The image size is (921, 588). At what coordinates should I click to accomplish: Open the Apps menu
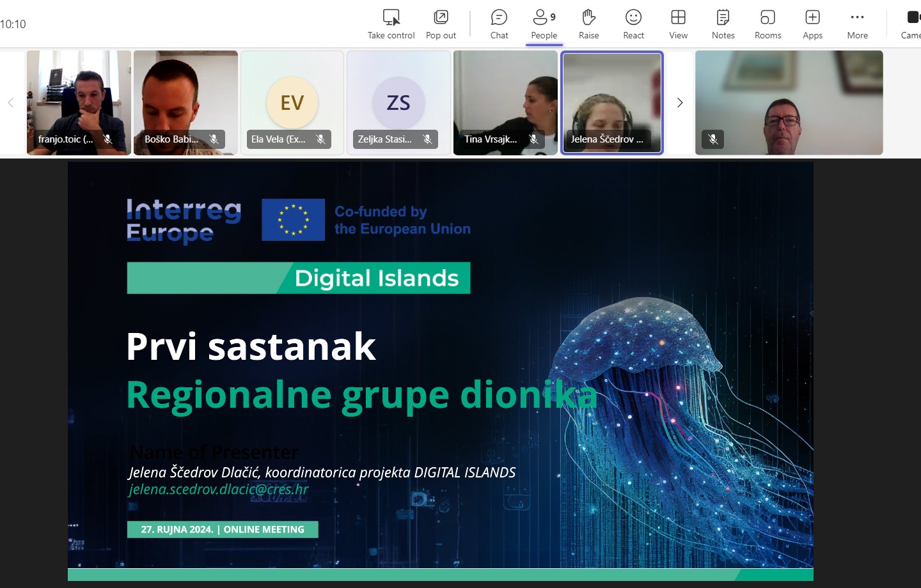[x=812, y=24]
